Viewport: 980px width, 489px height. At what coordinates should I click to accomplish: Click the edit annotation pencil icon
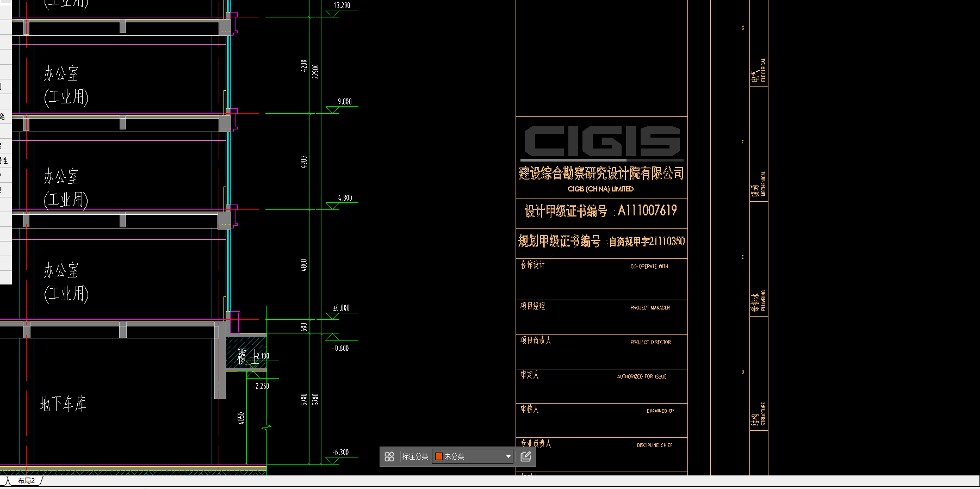(526, 456)
